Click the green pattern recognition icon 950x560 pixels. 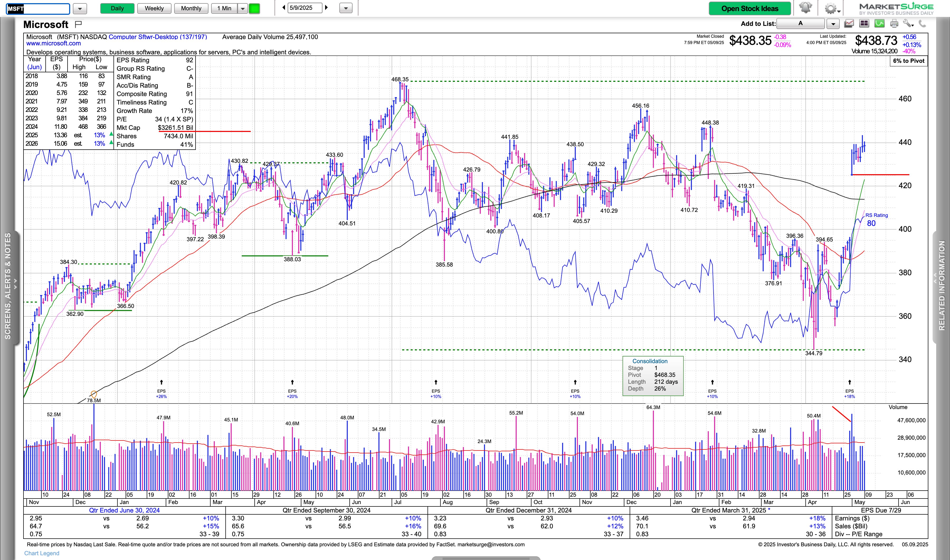point(880,24)
